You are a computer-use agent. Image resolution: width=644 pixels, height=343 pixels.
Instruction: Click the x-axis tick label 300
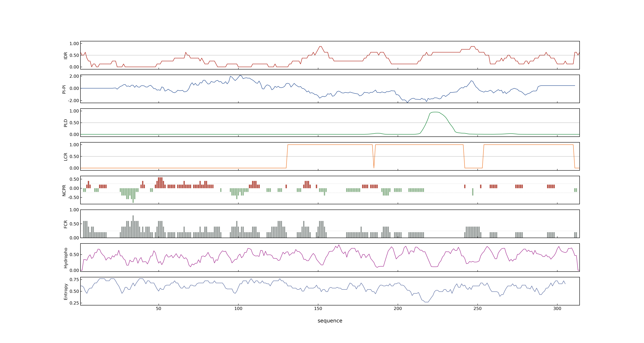point(557,309)
